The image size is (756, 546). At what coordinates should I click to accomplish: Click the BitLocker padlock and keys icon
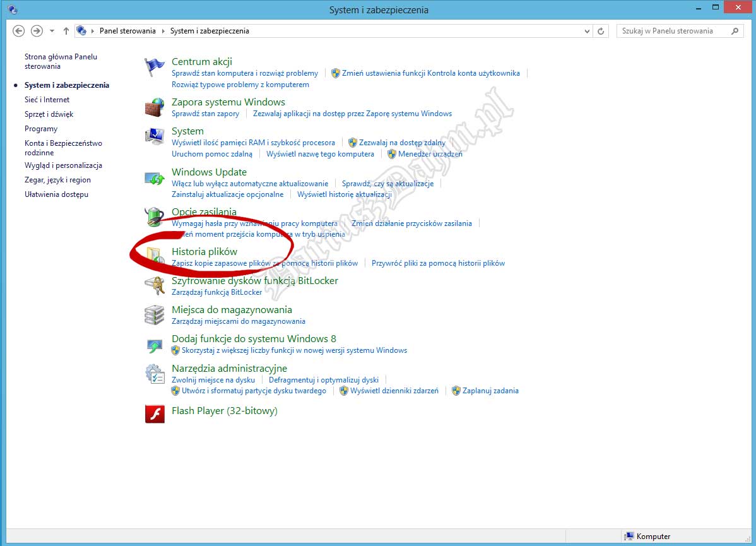[x=154, y=285]
